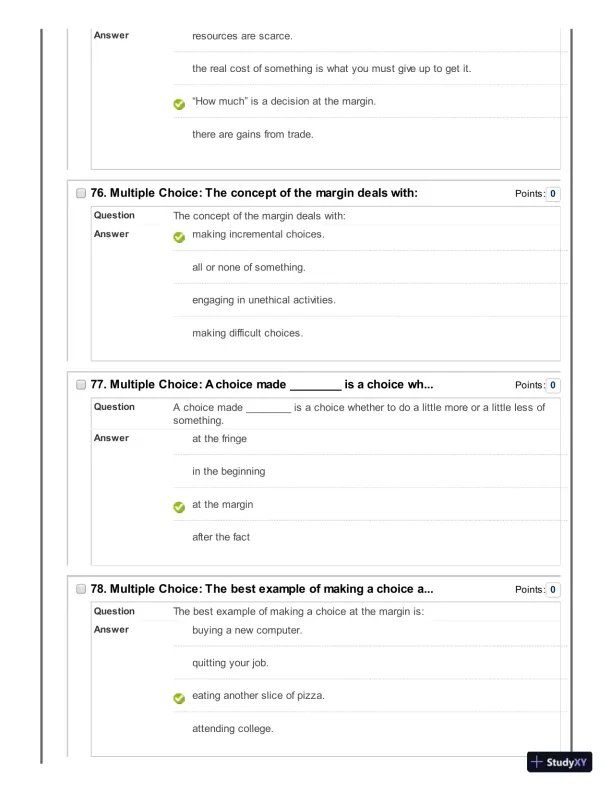Tick the checkbox for question 78

pos(80,588)
